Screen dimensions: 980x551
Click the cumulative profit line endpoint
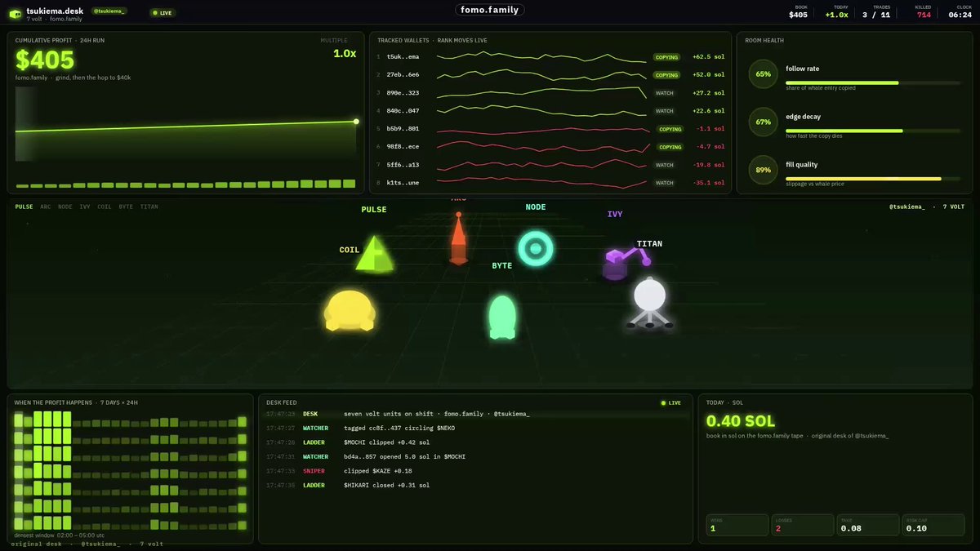(356, 122)
